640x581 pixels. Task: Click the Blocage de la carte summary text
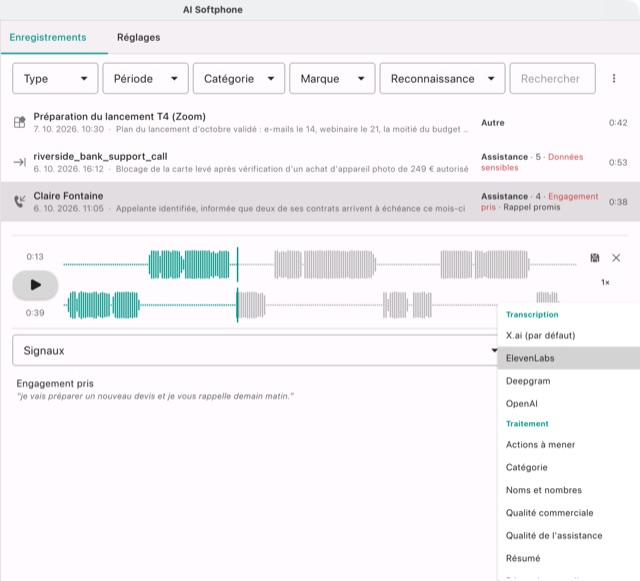coord(292,169)
